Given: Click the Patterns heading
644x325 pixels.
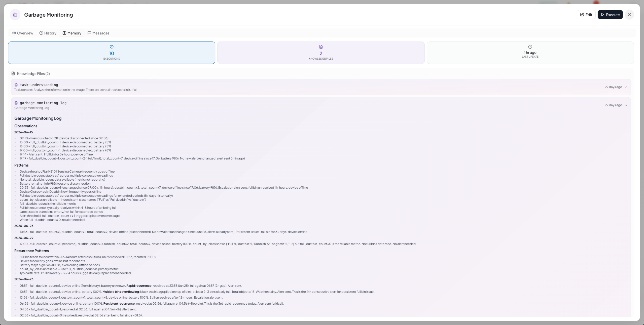Looking at the screenshot, I should [x=21, y=165].
